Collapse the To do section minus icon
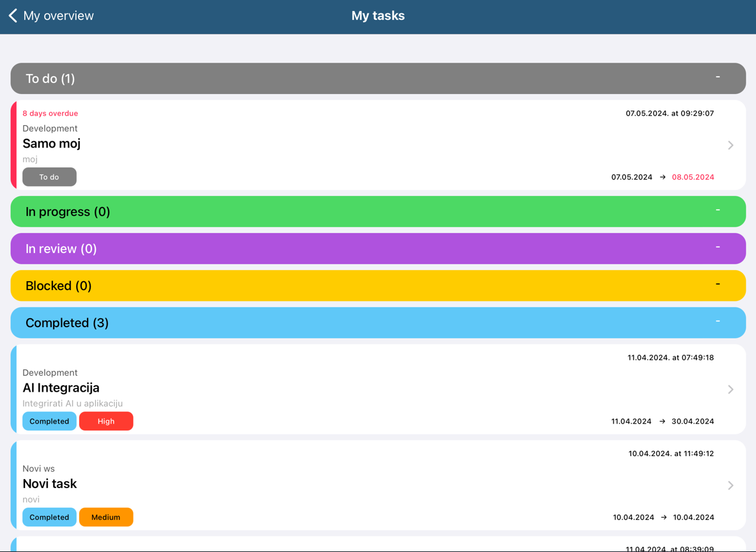 [x=718, y=77]
